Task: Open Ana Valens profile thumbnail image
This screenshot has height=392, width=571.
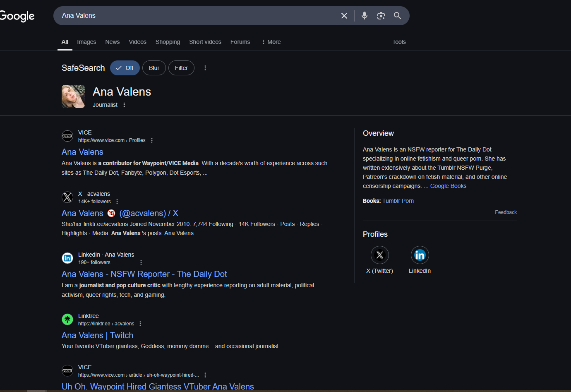Action: 73,96
